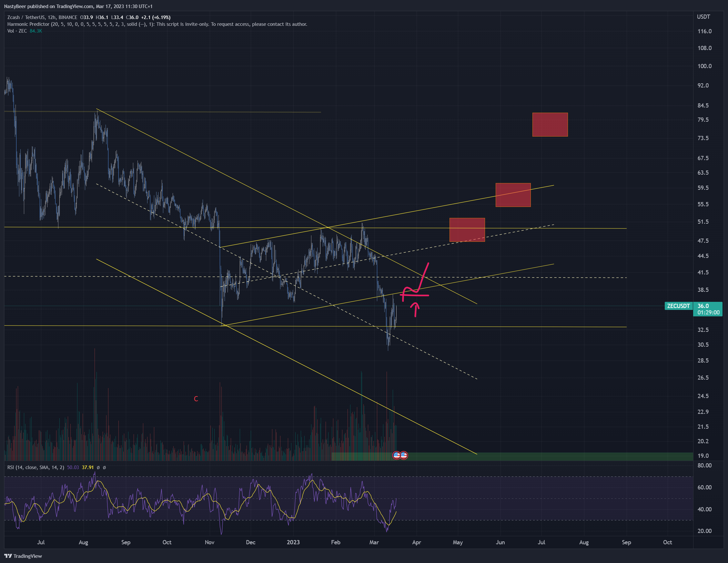
Task: Click the RSI 20.00 scale label
Action: pyautogui.click(x=704, y=531)
